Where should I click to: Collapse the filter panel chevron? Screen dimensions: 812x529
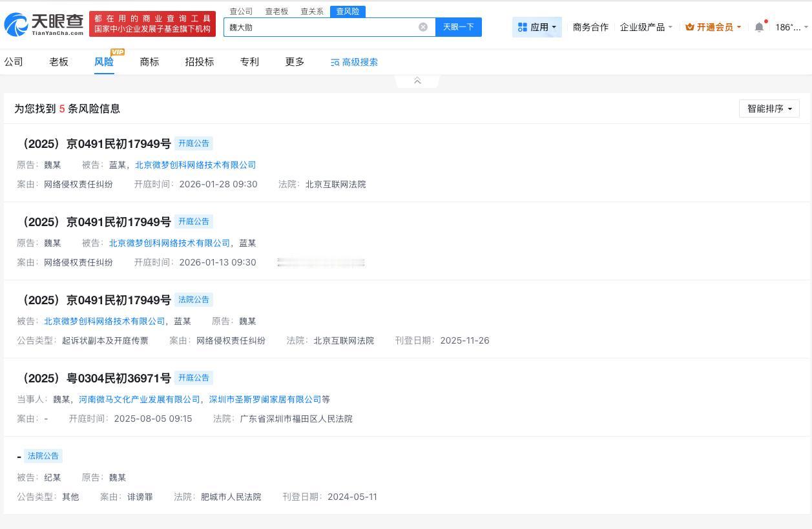pos(417,81)
